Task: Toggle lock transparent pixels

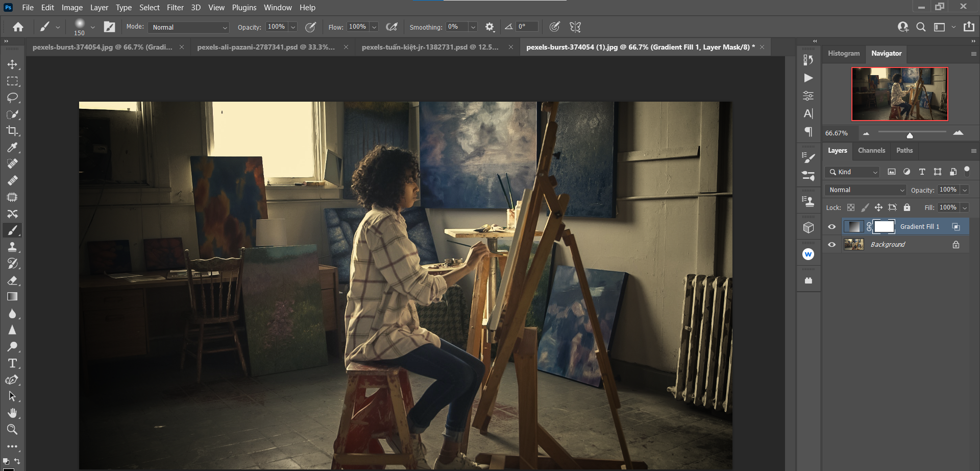Action: tap(851, 207)
